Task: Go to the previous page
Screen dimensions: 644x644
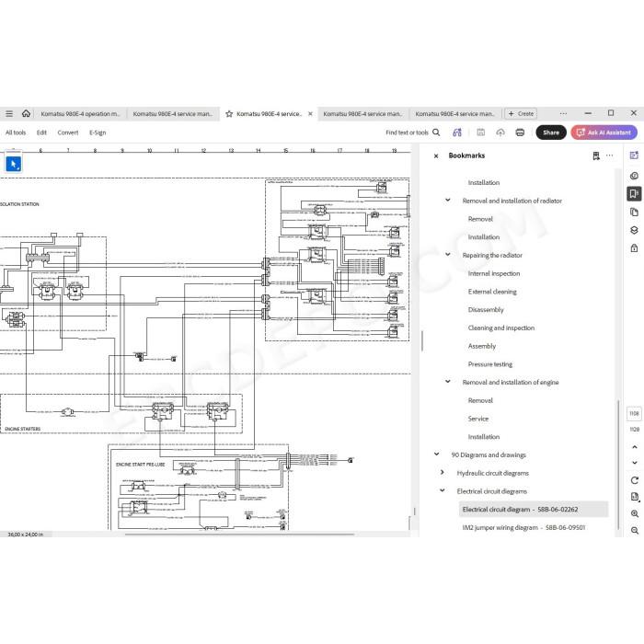Action: 635,447
